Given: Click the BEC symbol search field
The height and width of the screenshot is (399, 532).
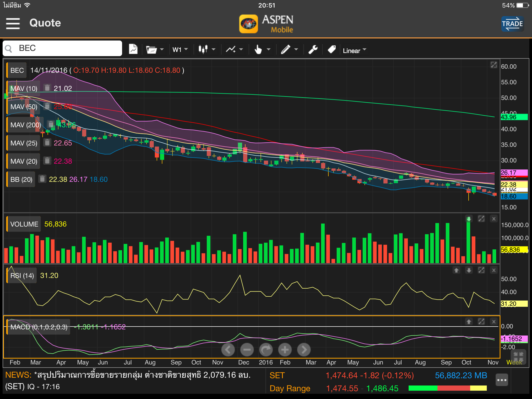Looking at the screenshot, I should pyautogui.click(x=62, y=48).
